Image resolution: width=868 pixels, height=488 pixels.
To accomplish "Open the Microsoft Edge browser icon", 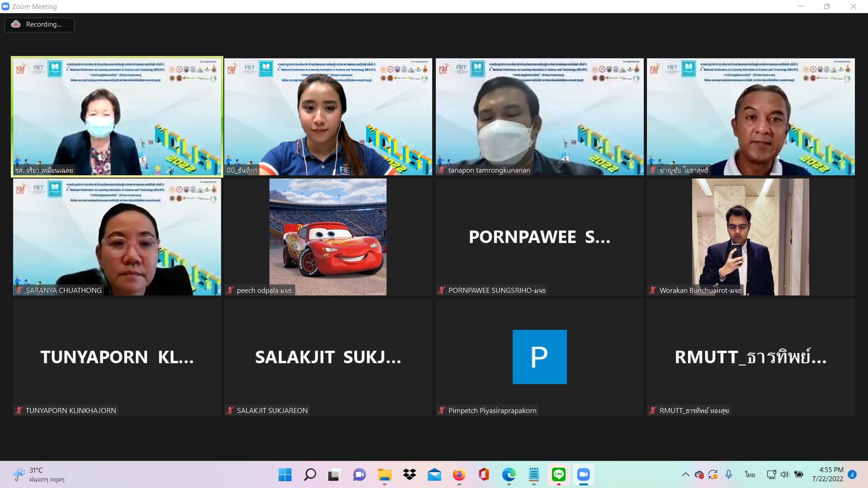I will point(509,474).
